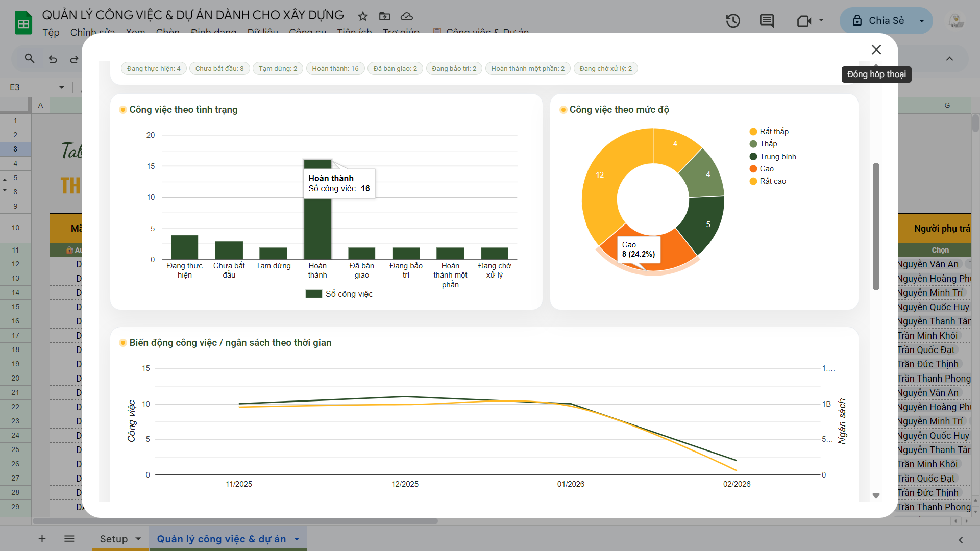
Task: Click the undo arrow icon
Action: click(x=53, y=59)
